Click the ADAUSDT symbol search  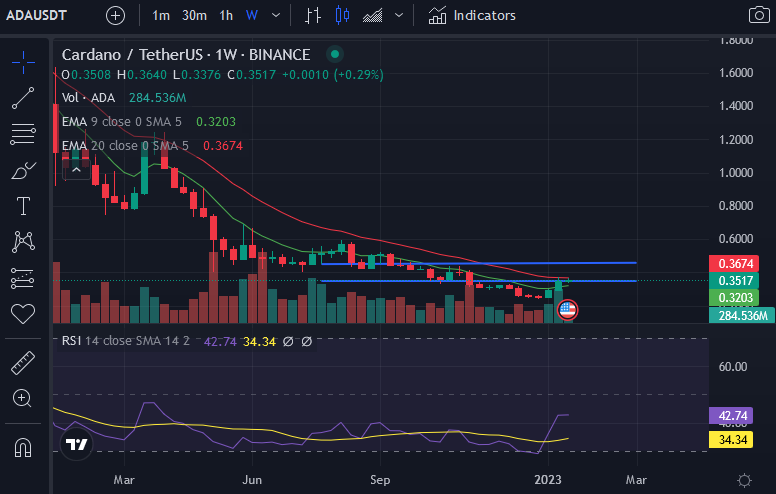pyautogui.click(x=36, y=15)
